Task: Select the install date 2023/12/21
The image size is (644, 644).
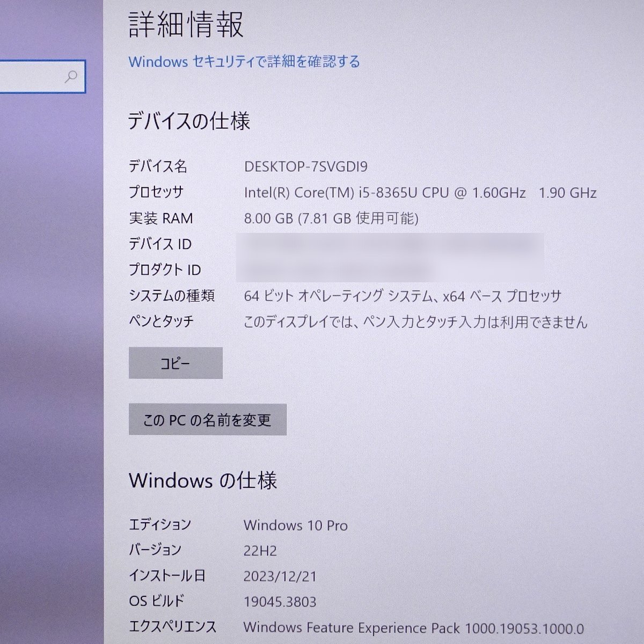Action: tap(280, 577)
